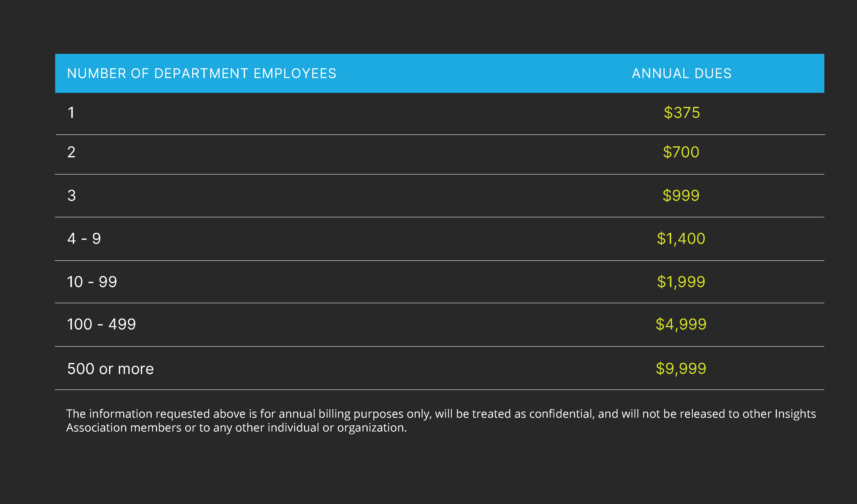The image size is (857, 504).
Task: Select the 2 employees row label
Action: point(71,152)
